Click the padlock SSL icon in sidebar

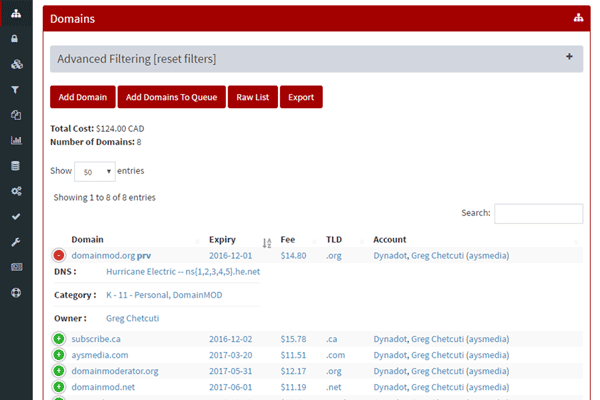click(15, 39)
